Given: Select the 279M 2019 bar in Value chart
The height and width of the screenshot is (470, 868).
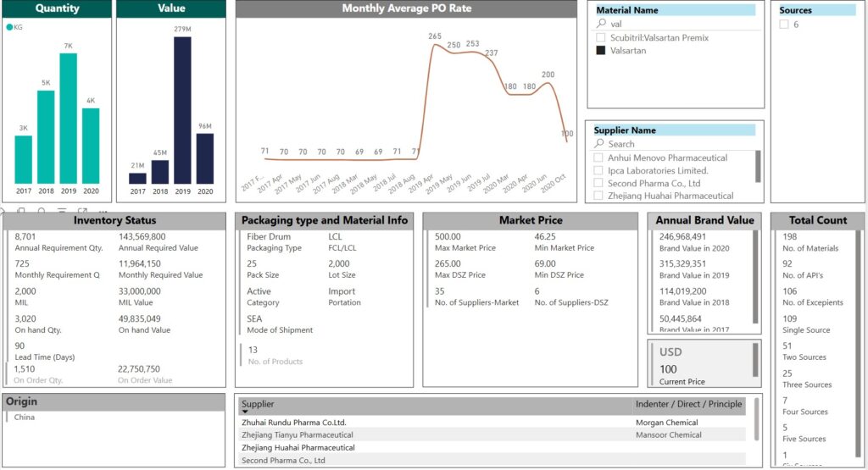Looking at the screenshot, I should [182, 110].
